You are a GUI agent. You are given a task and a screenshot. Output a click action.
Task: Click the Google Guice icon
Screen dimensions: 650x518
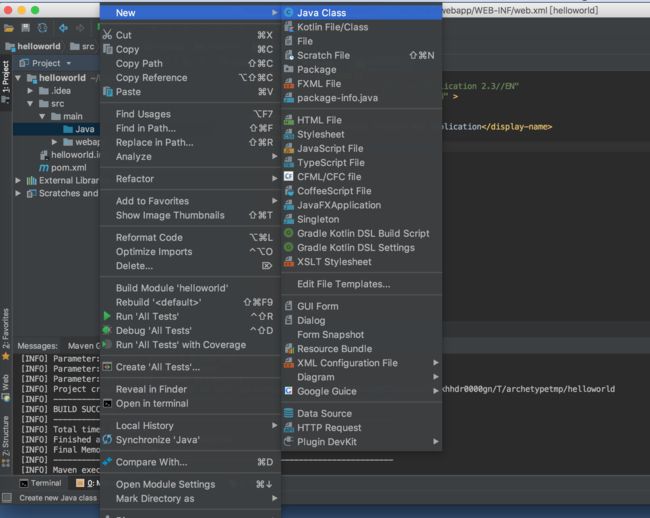pyautogui.click(x=289, y=391)
